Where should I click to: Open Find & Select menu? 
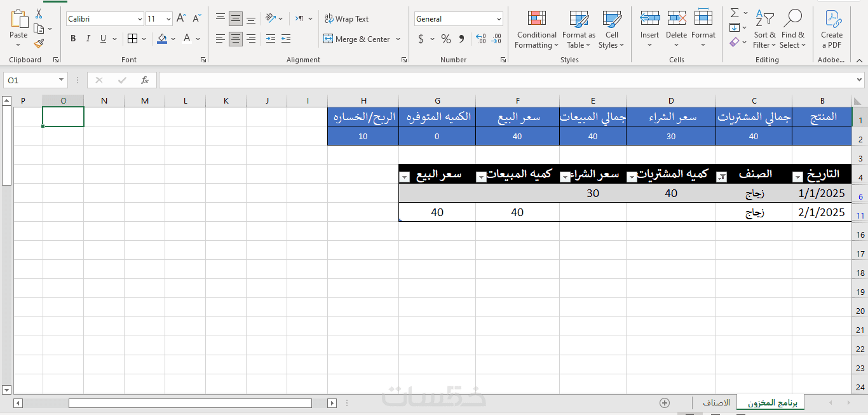[793, 29]
